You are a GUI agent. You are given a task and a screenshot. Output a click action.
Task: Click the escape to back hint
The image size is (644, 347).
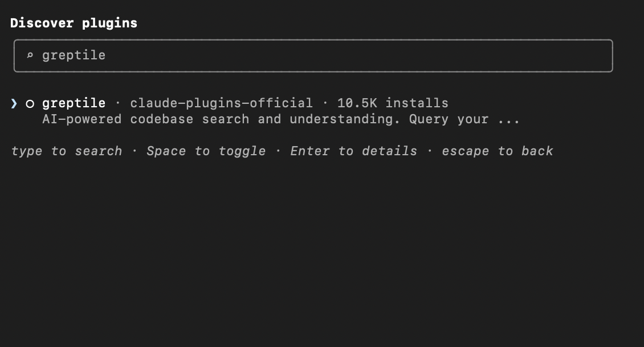(x=497, y=151)
